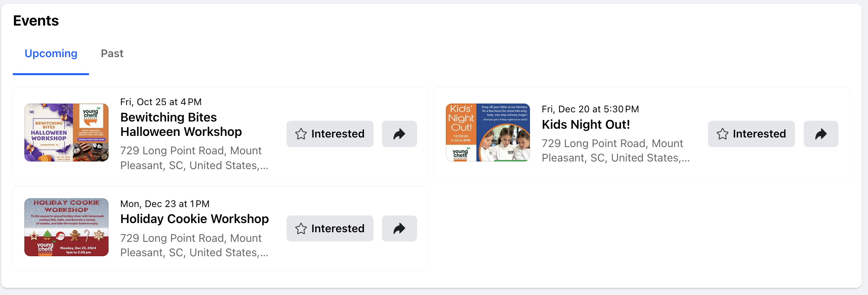Mark Interested in Kids Night Out
The image size is (868, 295).
(751, 134)
